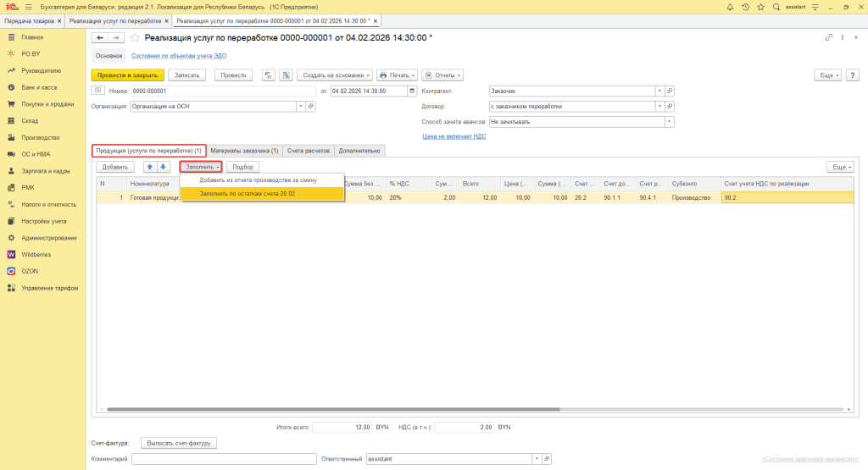Navigate forward with right arrow
The width and height of the screenshot is (868, 470).
pyautogui.click(x=115, y=37)
